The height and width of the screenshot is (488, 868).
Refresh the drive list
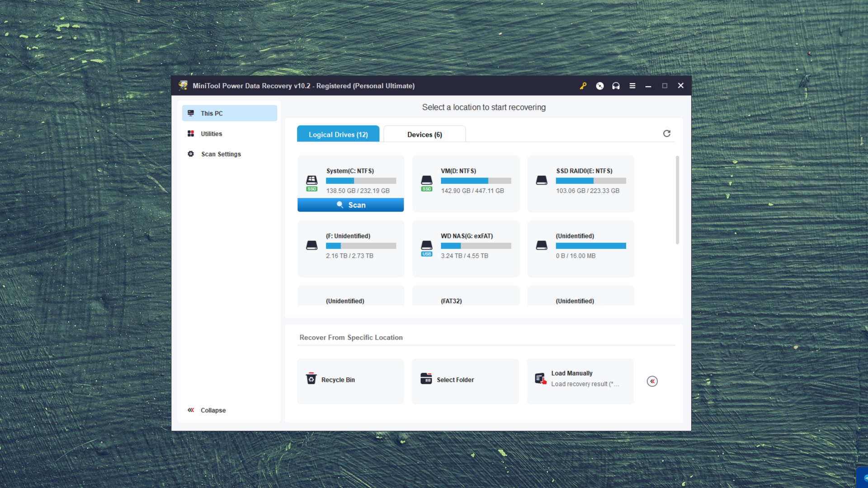(x=667, y=133)
